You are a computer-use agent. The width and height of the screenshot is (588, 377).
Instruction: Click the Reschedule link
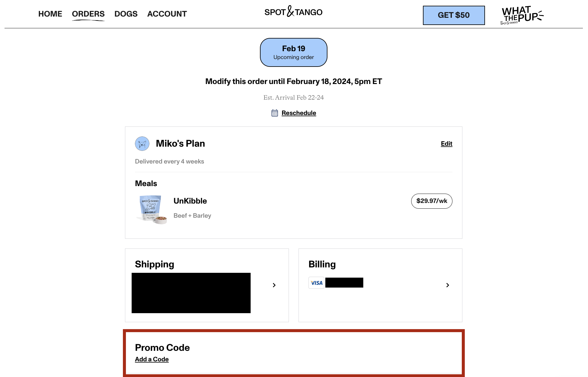click(x=299, y=113)
